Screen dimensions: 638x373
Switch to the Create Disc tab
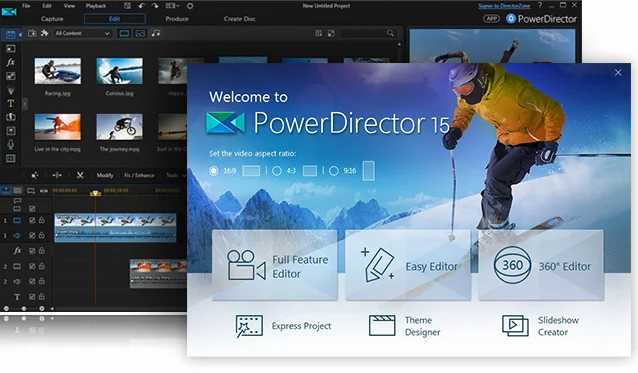pyautogui.click(x=239, y=19)
